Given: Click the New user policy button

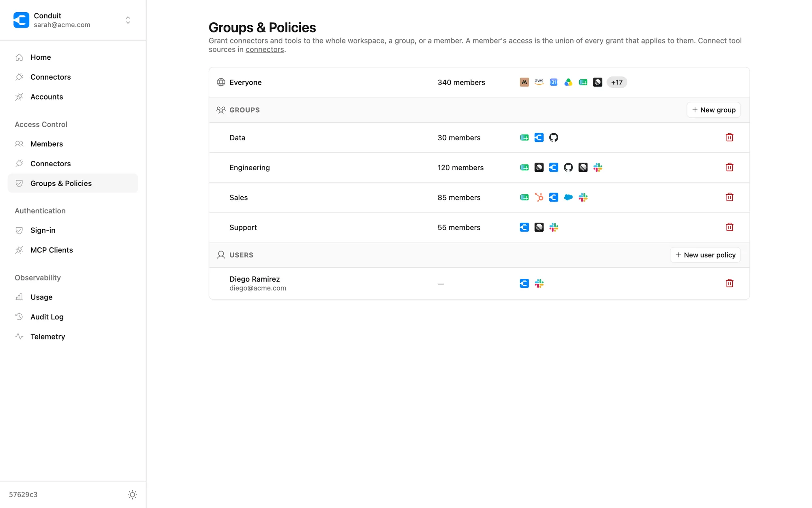Looking at the screenshot, I should pyautogui.click(x=705, y=255).
